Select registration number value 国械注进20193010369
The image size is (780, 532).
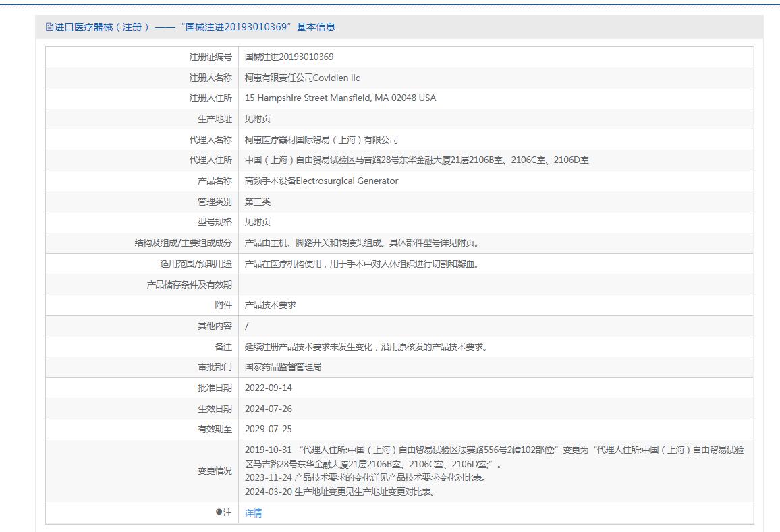click(289, 57)
